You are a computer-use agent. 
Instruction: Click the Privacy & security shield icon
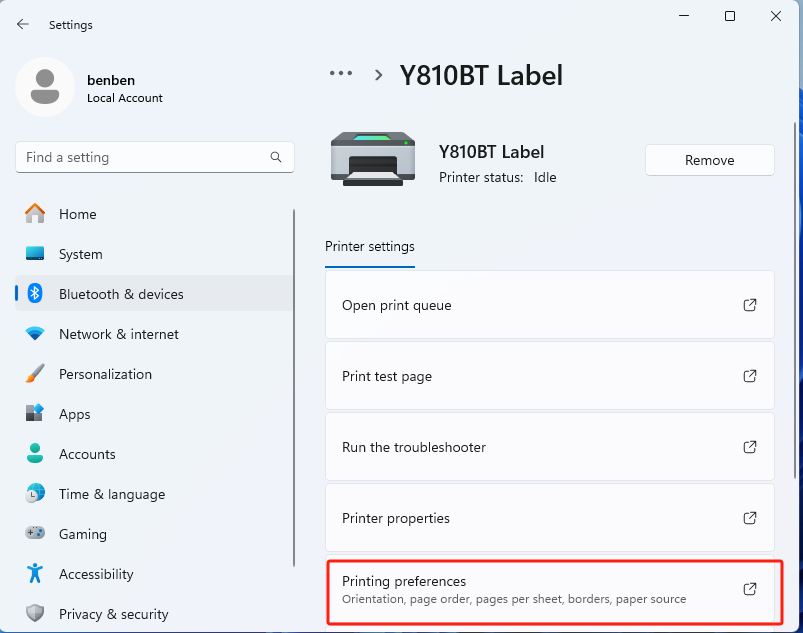tap(35, 613)
